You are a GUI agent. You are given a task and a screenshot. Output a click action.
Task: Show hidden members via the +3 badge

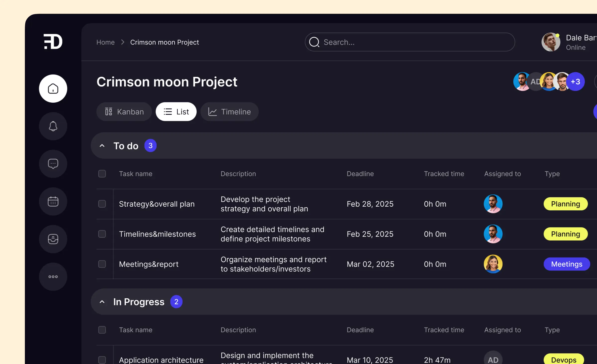tap(575, 81)
